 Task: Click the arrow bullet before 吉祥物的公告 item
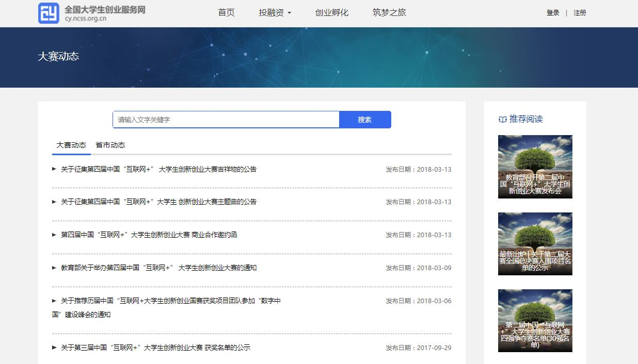(x=54, y=169)
